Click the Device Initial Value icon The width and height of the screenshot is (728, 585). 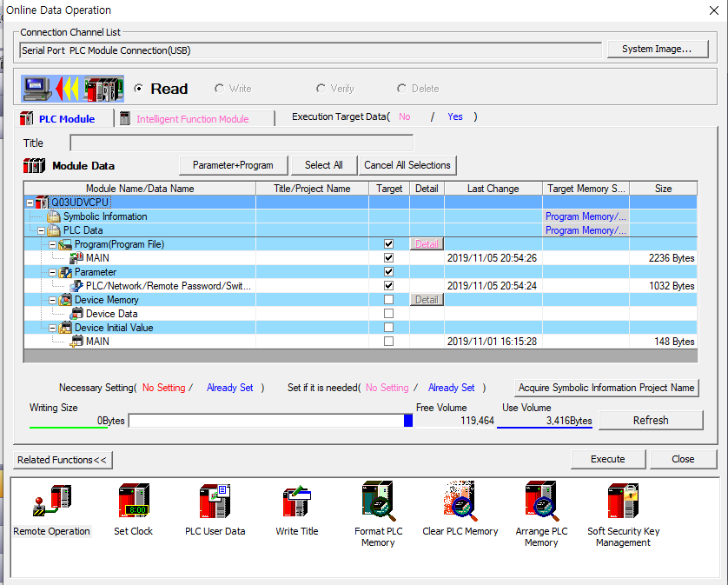coord(65,328)
